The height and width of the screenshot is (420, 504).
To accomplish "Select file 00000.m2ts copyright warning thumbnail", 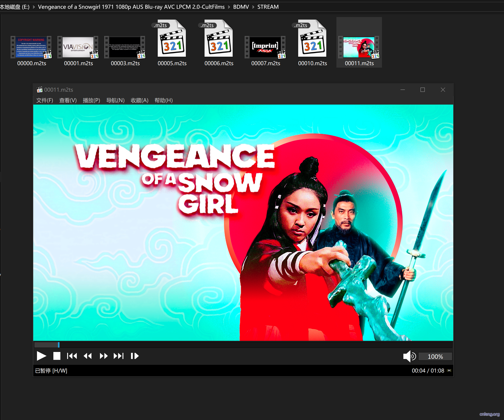I will coord(31,47).
